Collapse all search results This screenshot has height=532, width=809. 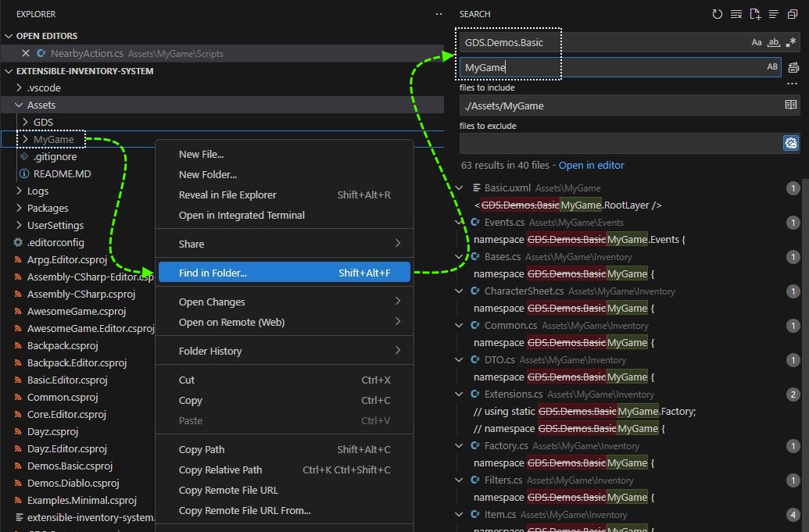click(793, 14)
